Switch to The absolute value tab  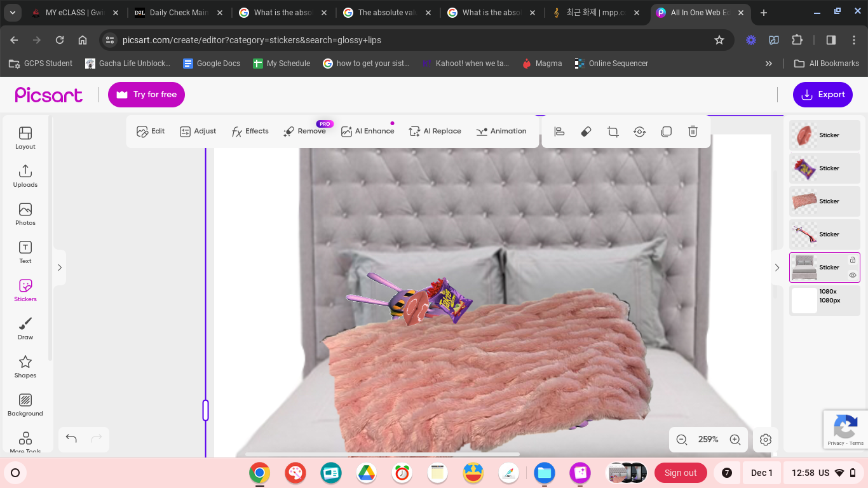(x=386, y=13)
